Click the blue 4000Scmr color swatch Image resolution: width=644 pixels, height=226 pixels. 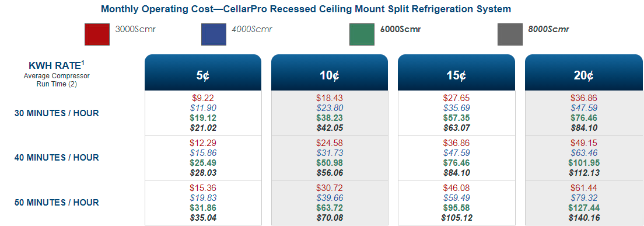[213, 34]
